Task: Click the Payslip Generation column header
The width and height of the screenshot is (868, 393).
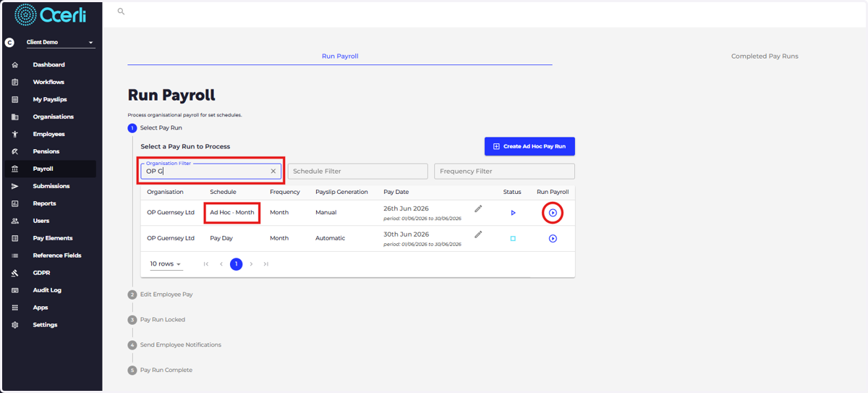Action: 341,192
